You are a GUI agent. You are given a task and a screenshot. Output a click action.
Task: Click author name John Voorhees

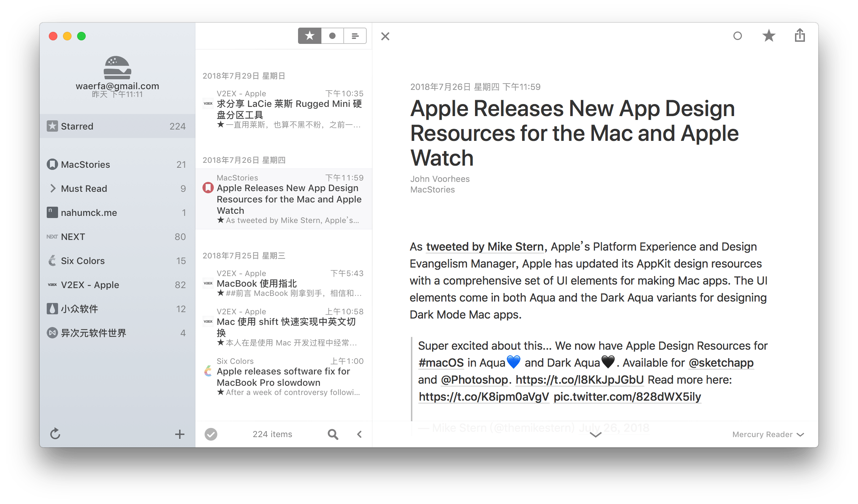pyautogui.click(x=440, y=179)
